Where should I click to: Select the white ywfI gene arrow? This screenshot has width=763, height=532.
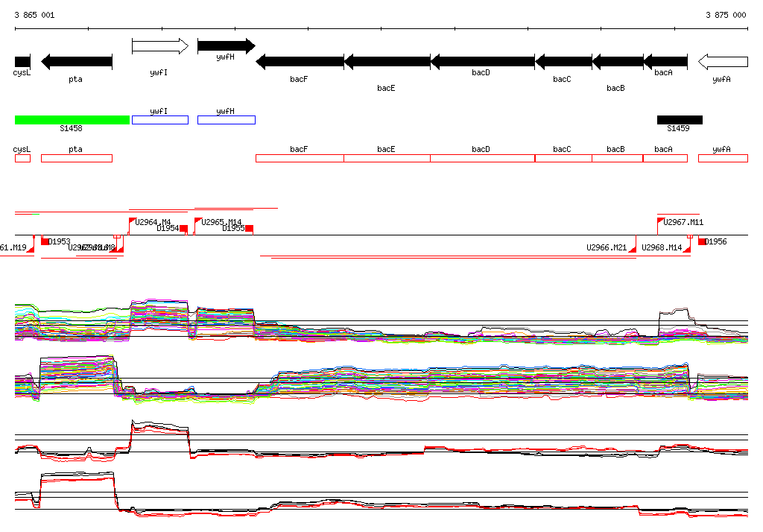[160, 46]
